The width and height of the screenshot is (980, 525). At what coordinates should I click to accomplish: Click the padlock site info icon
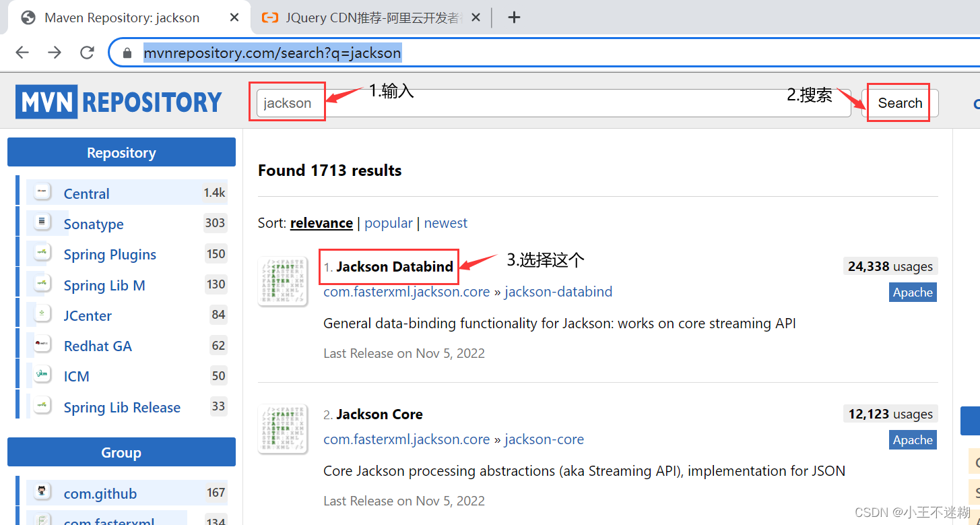[x=127, y=53]
